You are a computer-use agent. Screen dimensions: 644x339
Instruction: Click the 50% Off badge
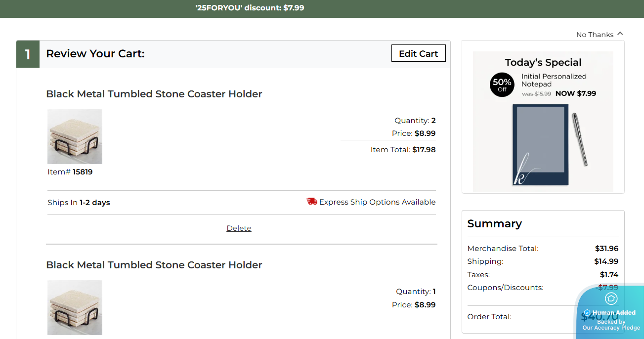coord(502,85)
